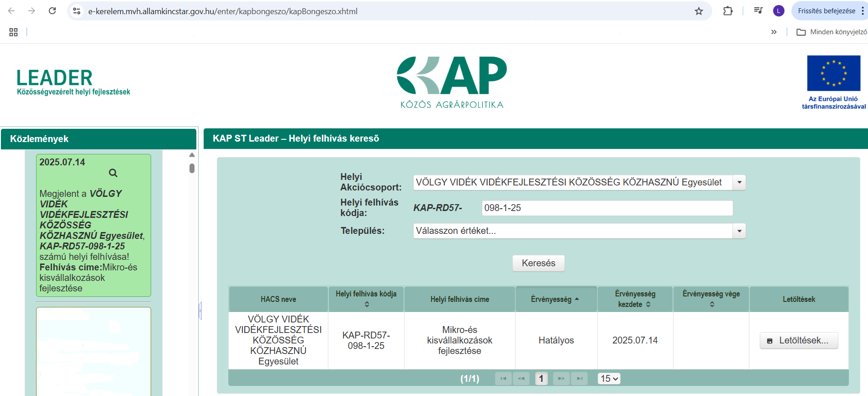The height and width of the screenshot is (396, 868).
Task: Click the KAP-RD57-098-1-25 table cell
Action: 366,340
